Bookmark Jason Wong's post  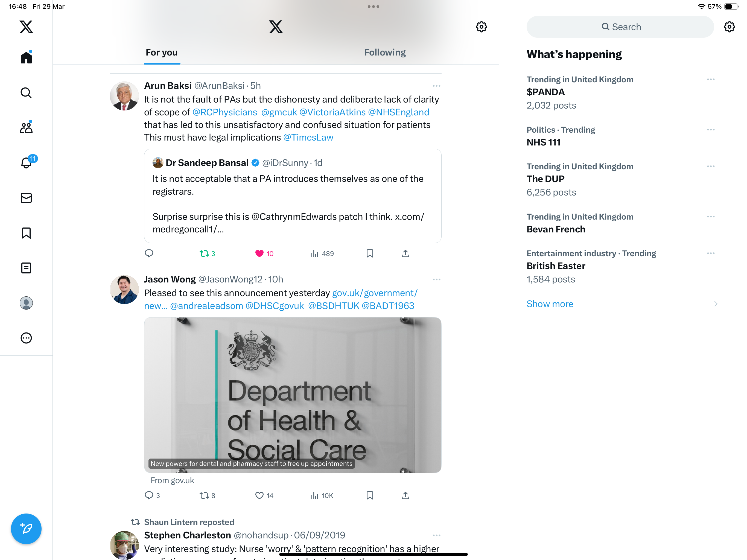pyautogui.click(x=370, y=495)
